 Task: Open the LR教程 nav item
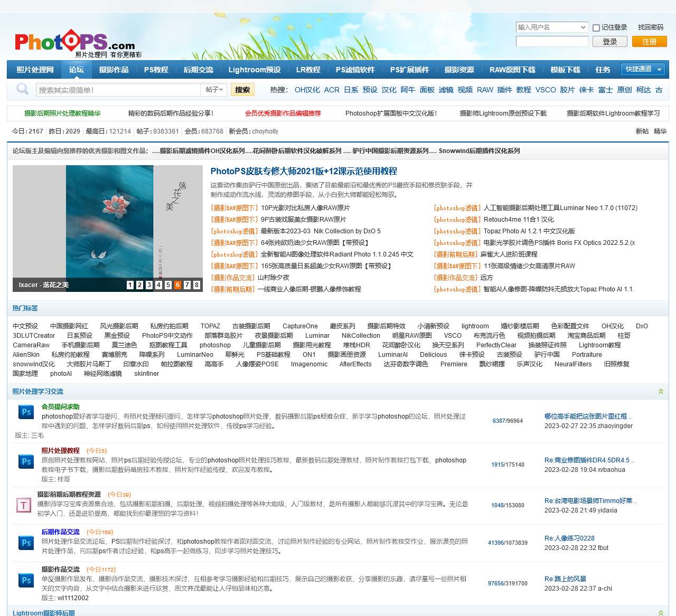308,70
